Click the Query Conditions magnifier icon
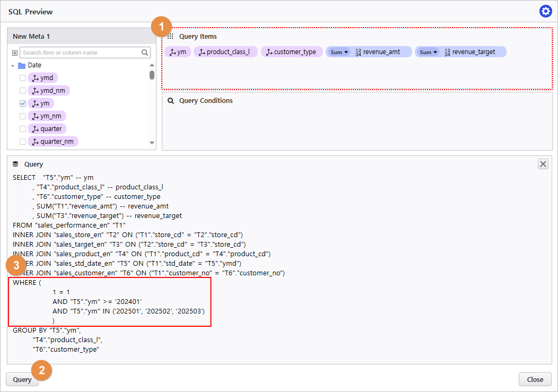Screen dimensions: 558x392 [x=171, y=100]
